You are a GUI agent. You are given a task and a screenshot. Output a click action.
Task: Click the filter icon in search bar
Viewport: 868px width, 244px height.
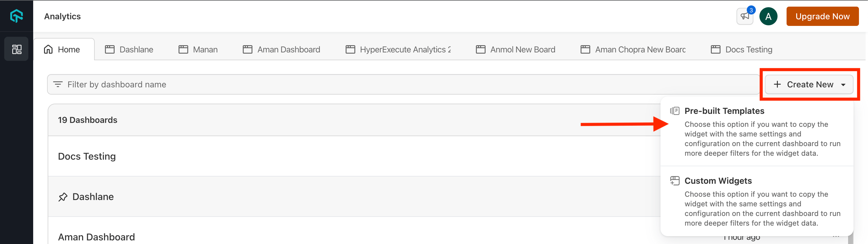(x=58, y=84)
